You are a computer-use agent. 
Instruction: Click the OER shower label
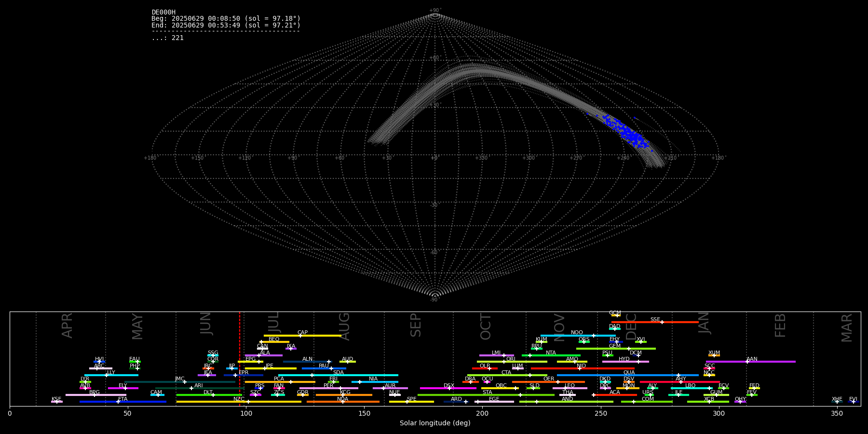coord(549,379)
